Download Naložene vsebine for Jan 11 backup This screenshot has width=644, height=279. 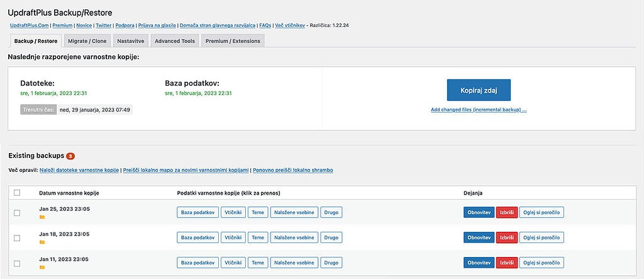pyautogui.click(x=294, y=263)
